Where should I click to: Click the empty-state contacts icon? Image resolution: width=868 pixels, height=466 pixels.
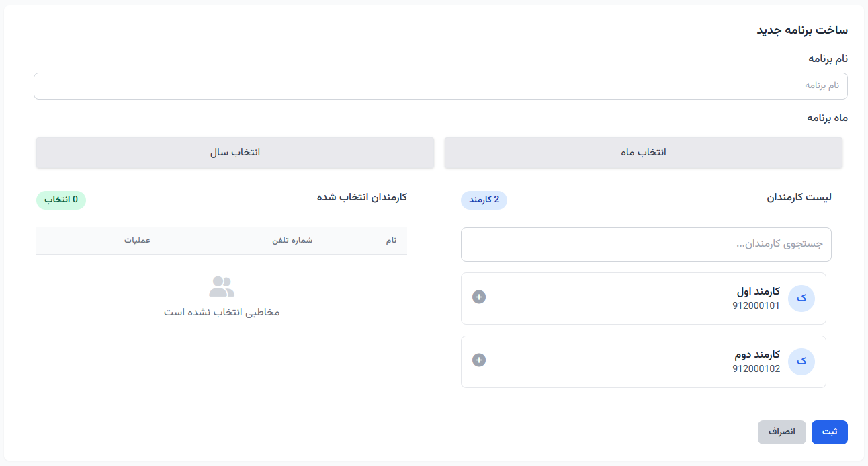point(221,285)
